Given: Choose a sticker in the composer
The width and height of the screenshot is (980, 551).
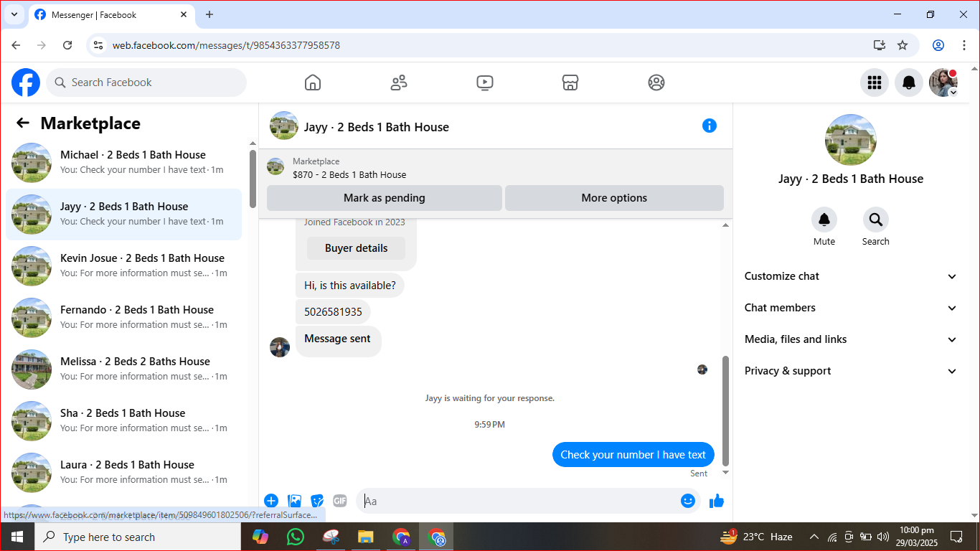Looking at the screenshot, I should click(x=317, y=501).
